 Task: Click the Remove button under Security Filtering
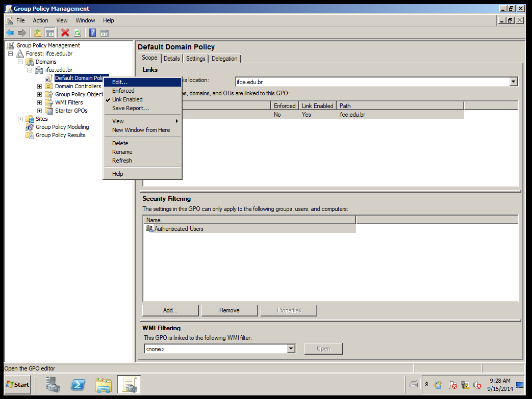tap(230, 310)
